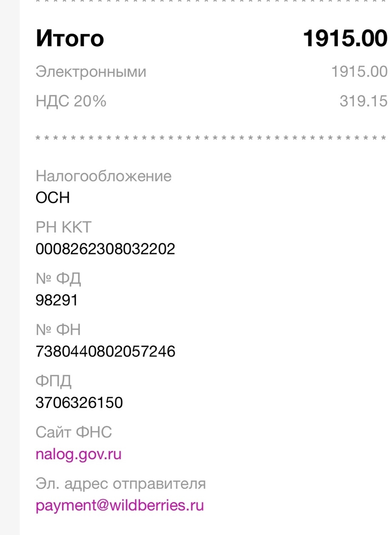This screenshot has width=392, height=535.
Task: Click the Итого heading
Action: (70, 39)
